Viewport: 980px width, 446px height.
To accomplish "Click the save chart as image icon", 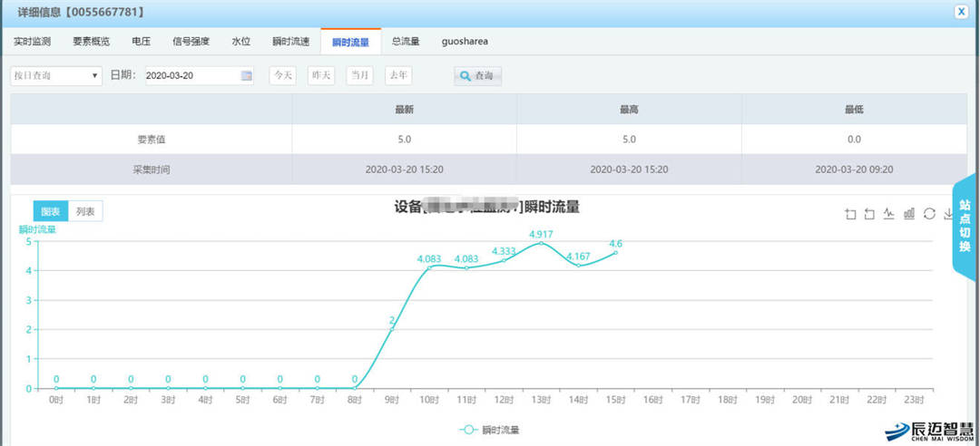I will point(947,214).
